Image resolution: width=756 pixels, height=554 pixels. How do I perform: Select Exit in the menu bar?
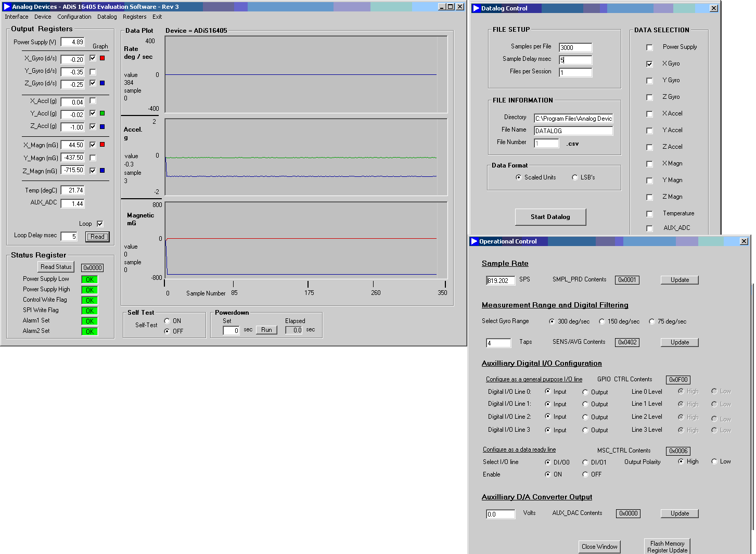[x=157, y=17]
